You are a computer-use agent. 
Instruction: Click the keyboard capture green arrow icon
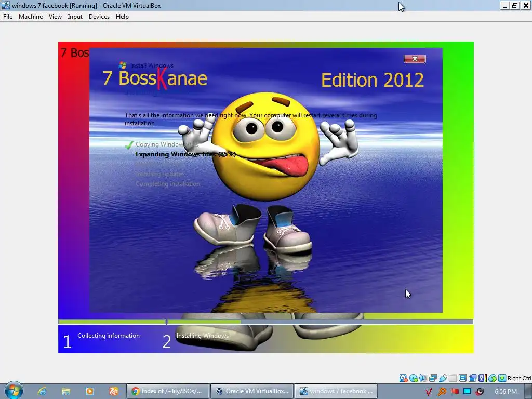pyautogui.click(x=502, y=378)
